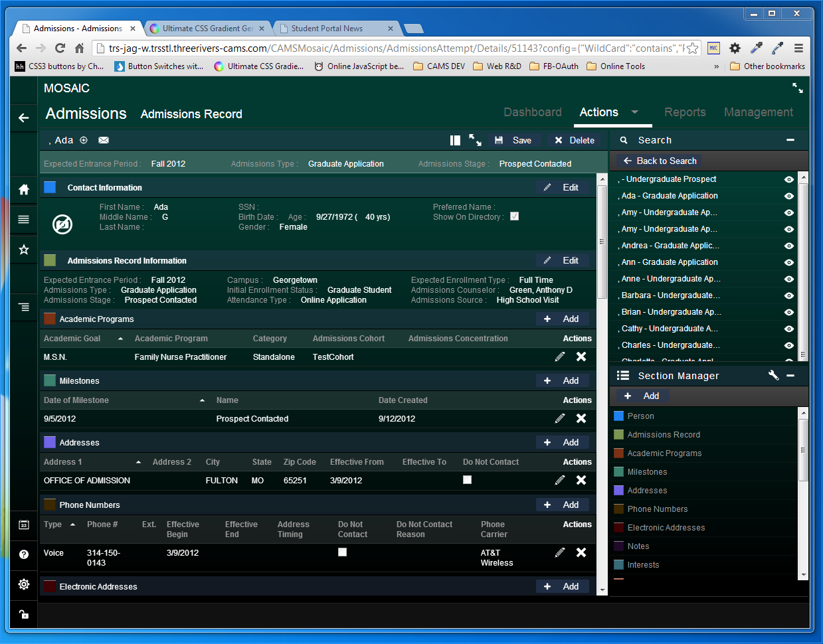Viewport: 823px width, 644px height.
Task: Click the home icon in left sidebar
Action: pyautogui.click(x=24, y=189)
